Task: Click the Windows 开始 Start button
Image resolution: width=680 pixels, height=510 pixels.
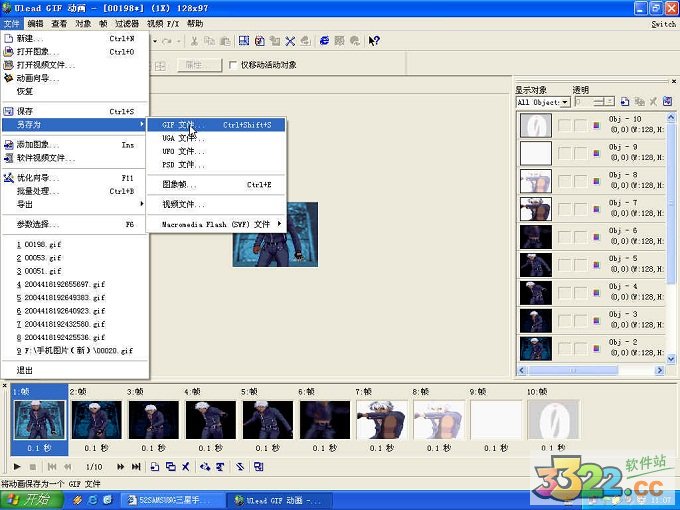Action: pyautogui.click(x=28, y=499)
